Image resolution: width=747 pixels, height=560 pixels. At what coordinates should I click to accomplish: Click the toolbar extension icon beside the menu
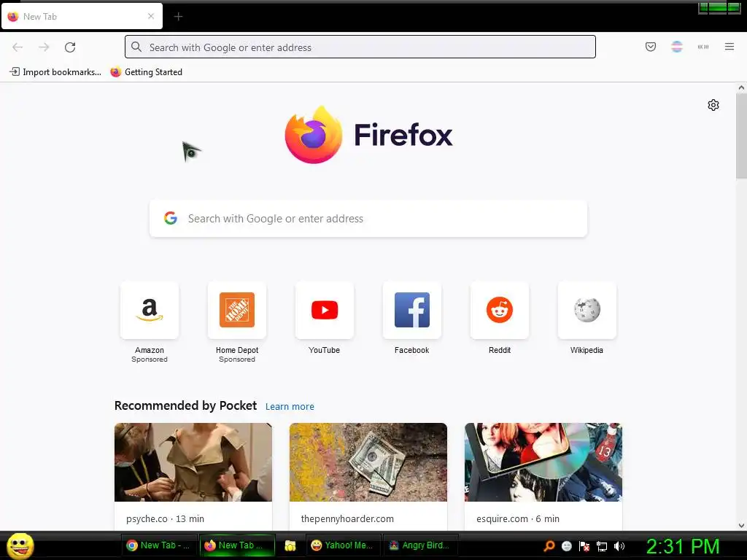(x=703, y=47)
